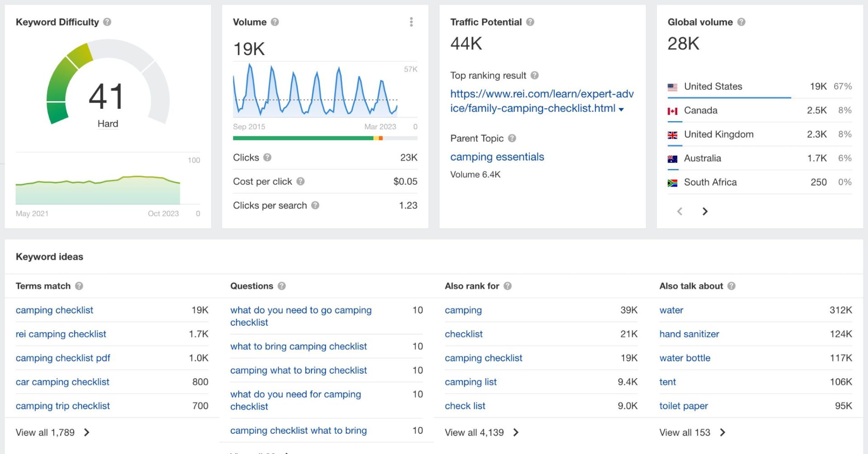Open the REI family camping checklist URL

tap(542, 101)
